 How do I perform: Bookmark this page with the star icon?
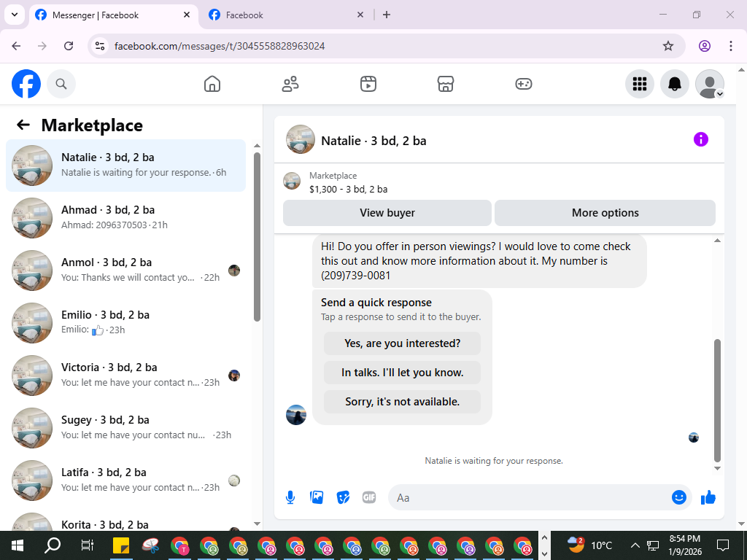(x=668, y=46)
